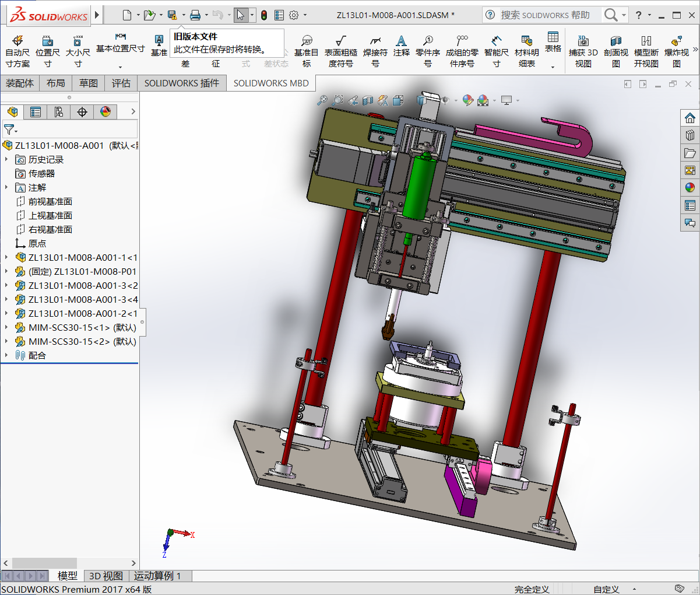
Task: Expand ZL13L01-M008-A001-1 component node
Action: [6, 257]
